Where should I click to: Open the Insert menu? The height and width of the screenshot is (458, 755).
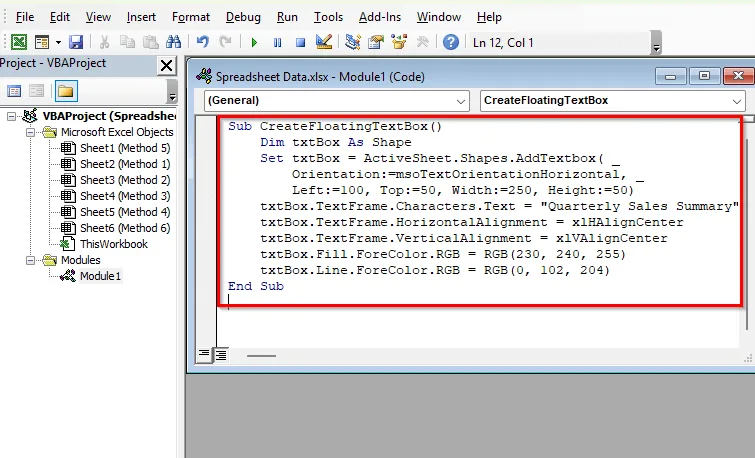[141, 17]
